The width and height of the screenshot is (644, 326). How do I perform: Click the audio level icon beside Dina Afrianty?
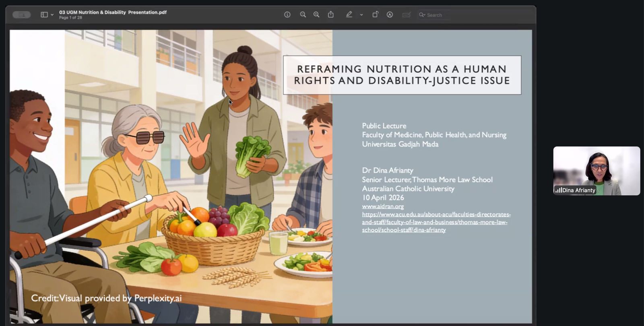click(x=559, y=190)
